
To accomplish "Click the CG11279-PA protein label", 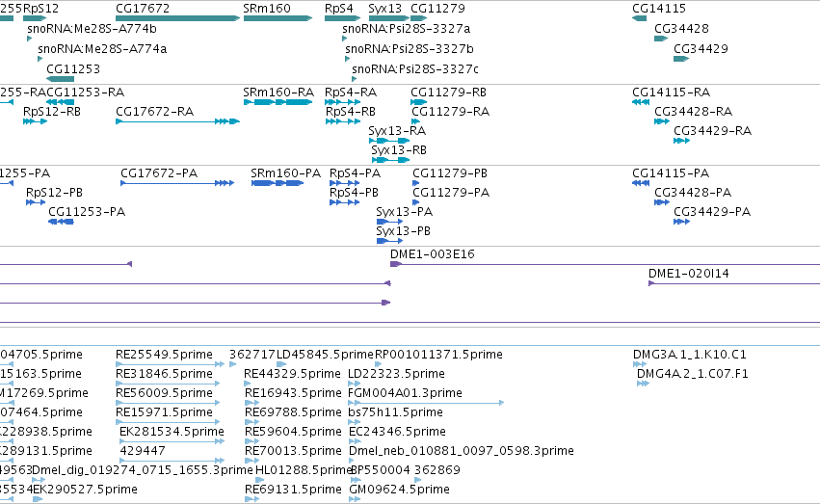I will (x=451, y=193).
